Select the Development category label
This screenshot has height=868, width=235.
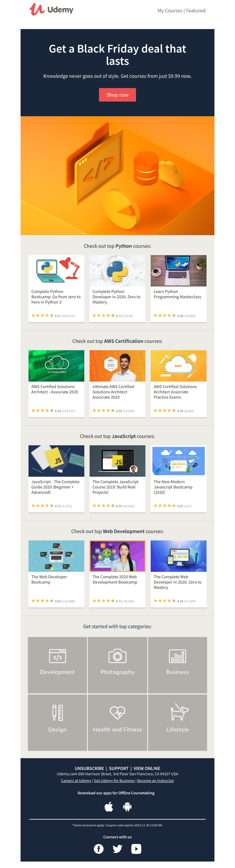tap(57, 672)
